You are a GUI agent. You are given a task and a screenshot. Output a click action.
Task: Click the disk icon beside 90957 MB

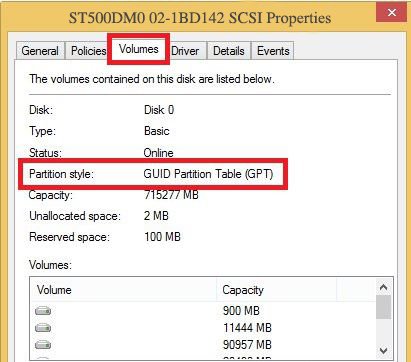coord(43,345)
